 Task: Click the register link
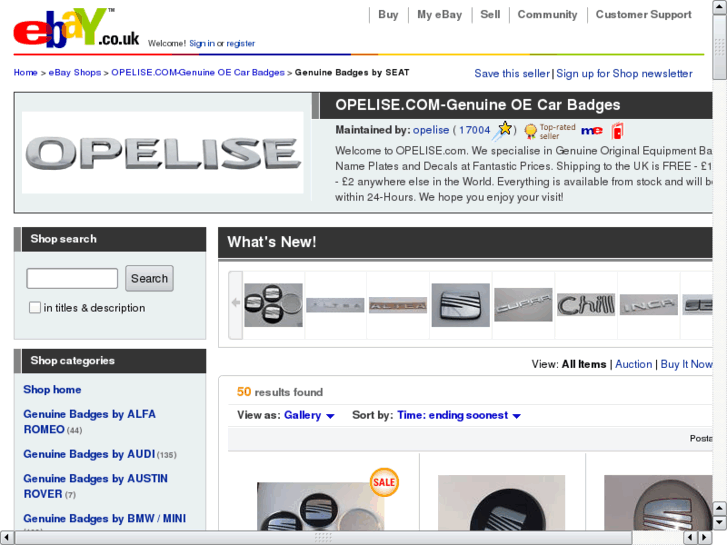click(x=241, y=43)
